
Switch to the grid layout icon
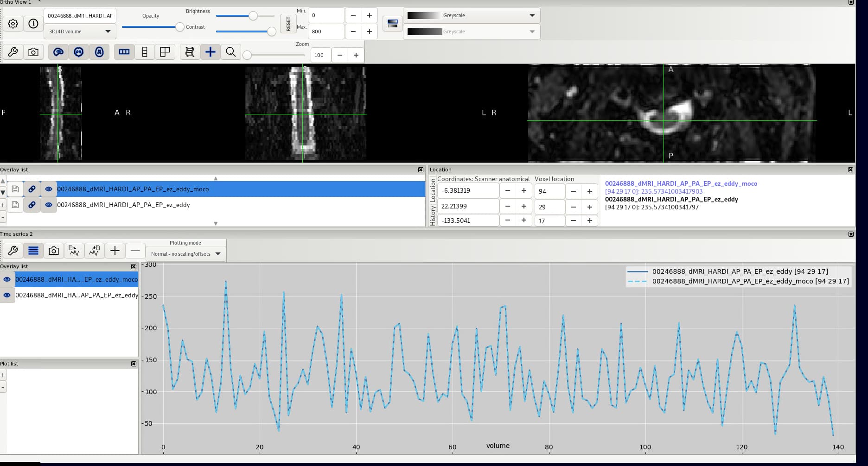click(165, 52)
